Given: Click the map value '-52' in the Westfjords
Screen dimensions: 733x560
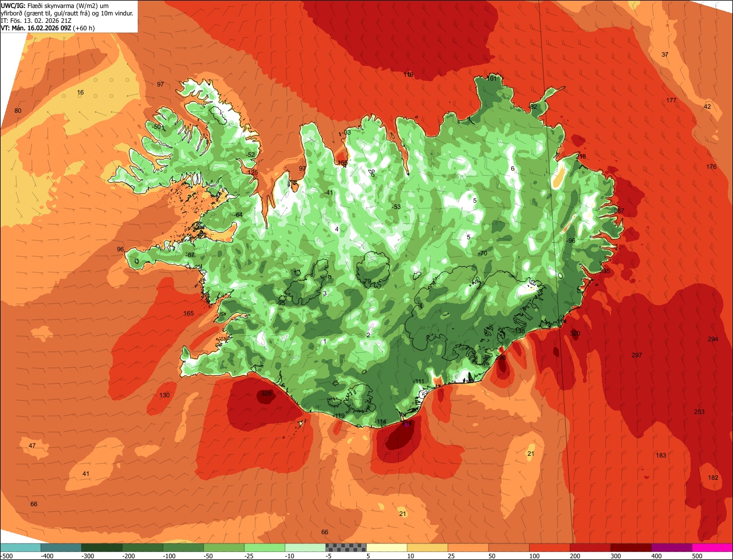Looking at the screenshot, I should click(250, 155).
